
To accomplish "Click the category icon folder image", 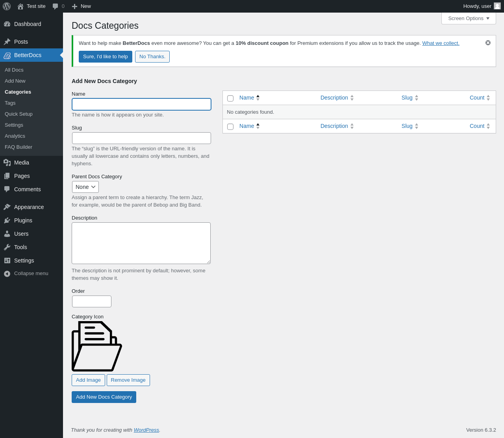I will (x=97, y=346).
